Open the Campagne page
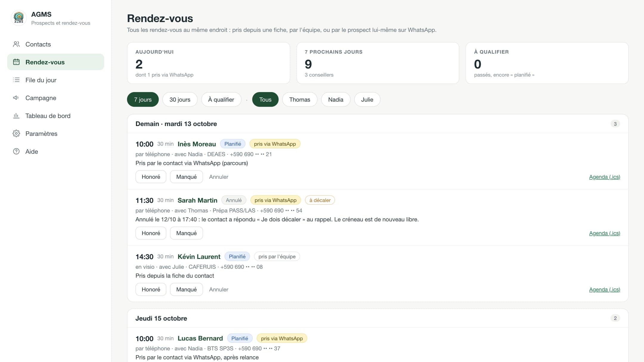The height and width of the screenshot is (362, 644). coord(55,98)
